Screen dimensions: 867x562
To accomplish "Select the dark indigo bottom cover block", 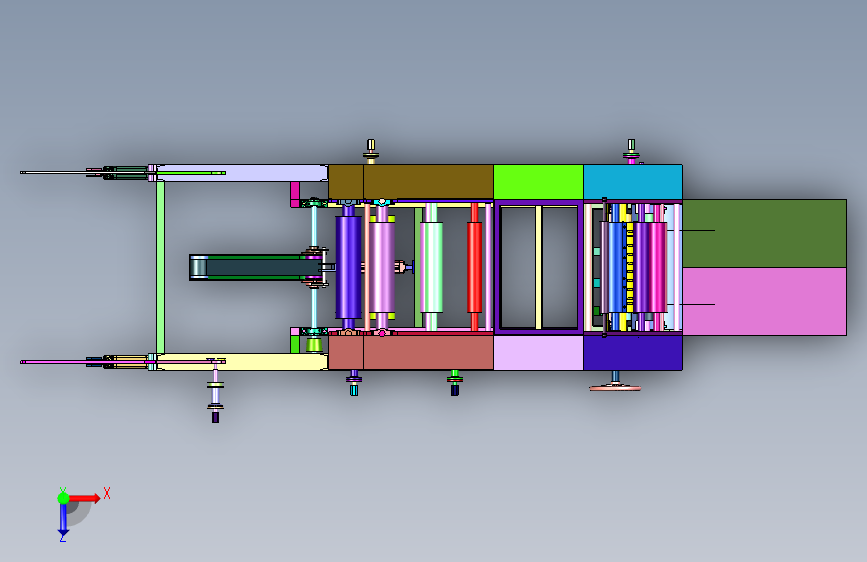I will 633,352.
